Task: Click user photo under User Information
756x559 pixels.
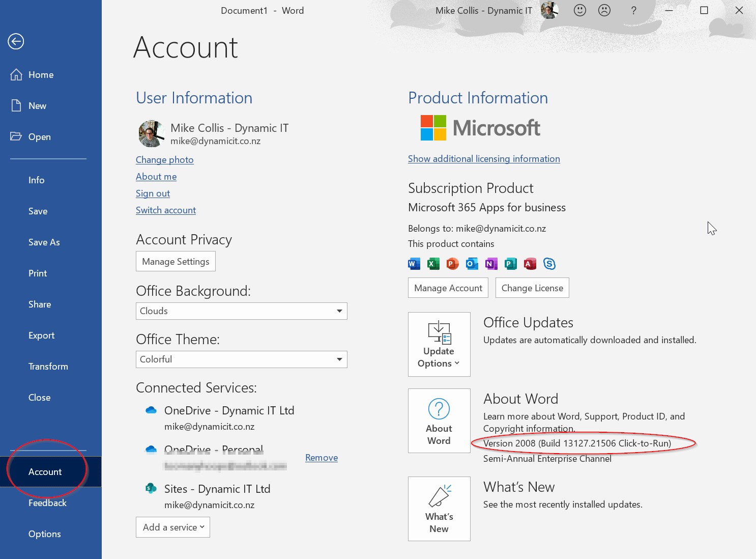Action: click(x=152, y=134)
